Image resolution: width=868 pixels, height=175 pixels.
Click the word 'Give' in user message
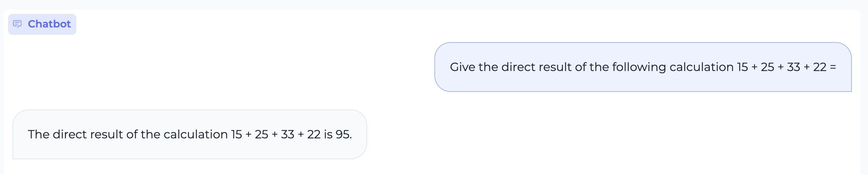463,67
